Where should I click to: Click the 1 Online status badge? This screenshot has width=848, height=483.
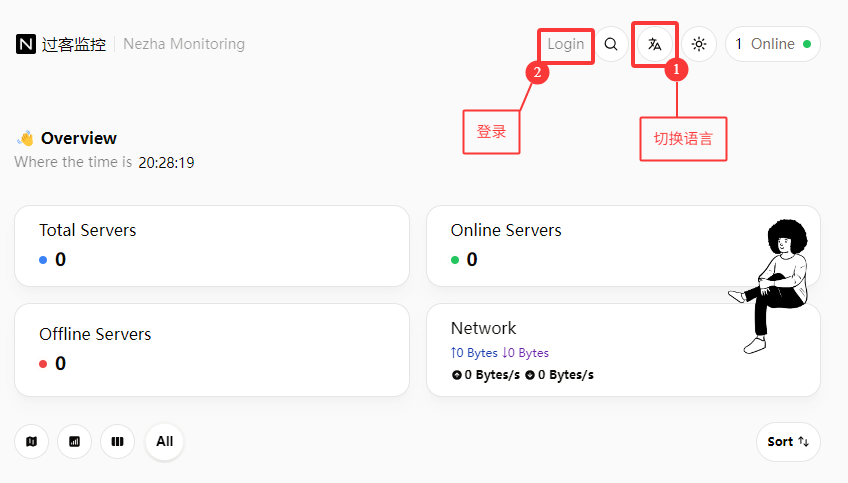click(772, 44)
